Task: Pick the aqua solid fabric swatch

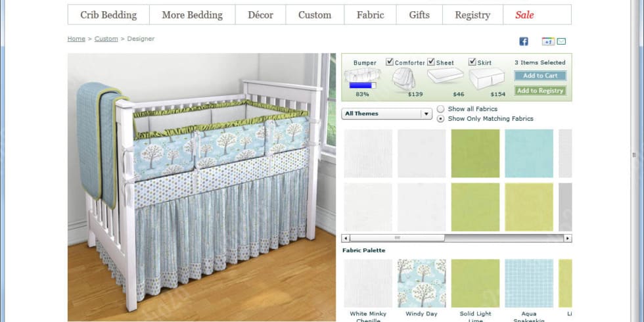Action: (529, 154)
